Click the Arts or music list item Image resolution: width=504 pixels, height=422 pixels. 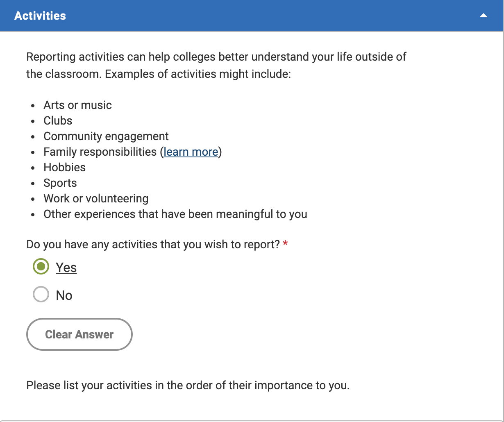click(77, 105)
